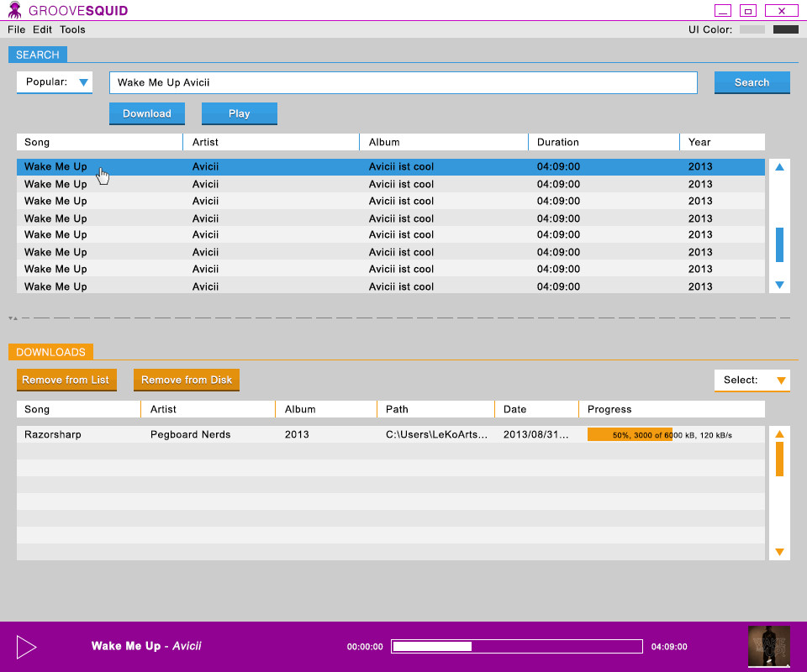Seek within the playback progress bar

(517, 646)
